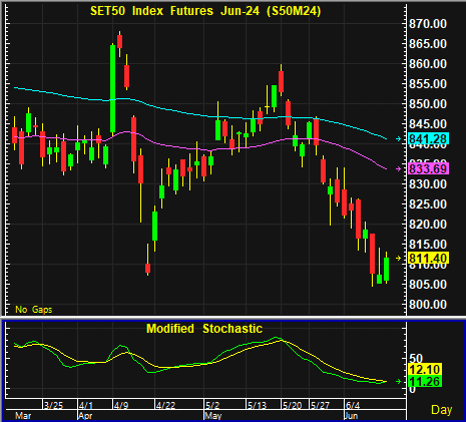
Task: Click the Jun month label
Action: [x=351, y=416]
